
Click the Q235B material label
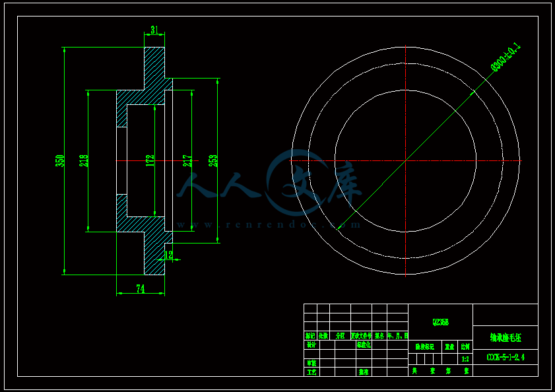(440, 322)
